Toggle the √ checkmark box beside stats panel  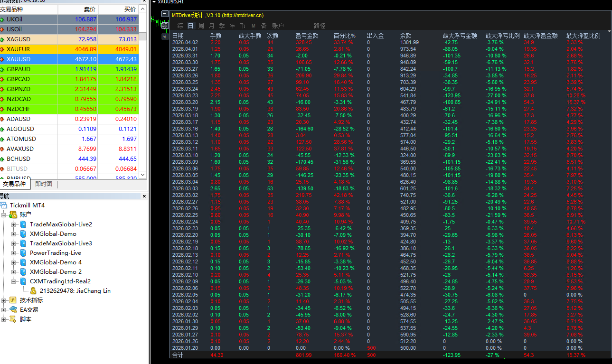pyautogui.click(x=165, y=36)
